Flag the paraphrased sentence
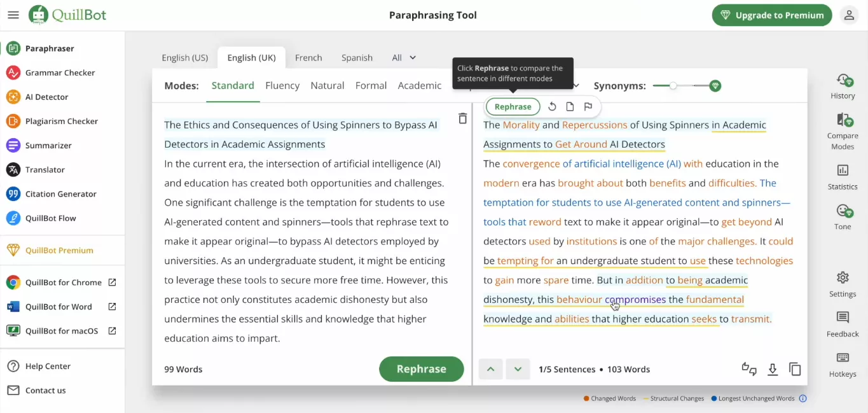This screenshot has width=868, height=413. [x=587, y=106]
